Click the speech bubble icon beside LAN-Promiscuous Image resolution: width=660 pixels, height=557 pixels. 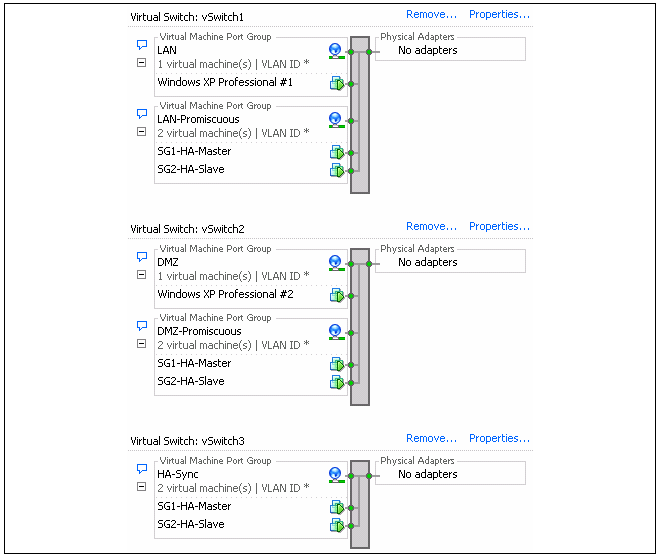[141, 114]
